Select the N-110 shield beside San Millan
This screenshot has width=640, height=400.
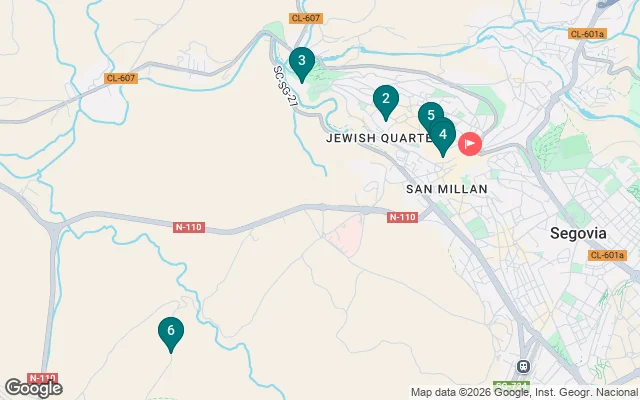402,217
